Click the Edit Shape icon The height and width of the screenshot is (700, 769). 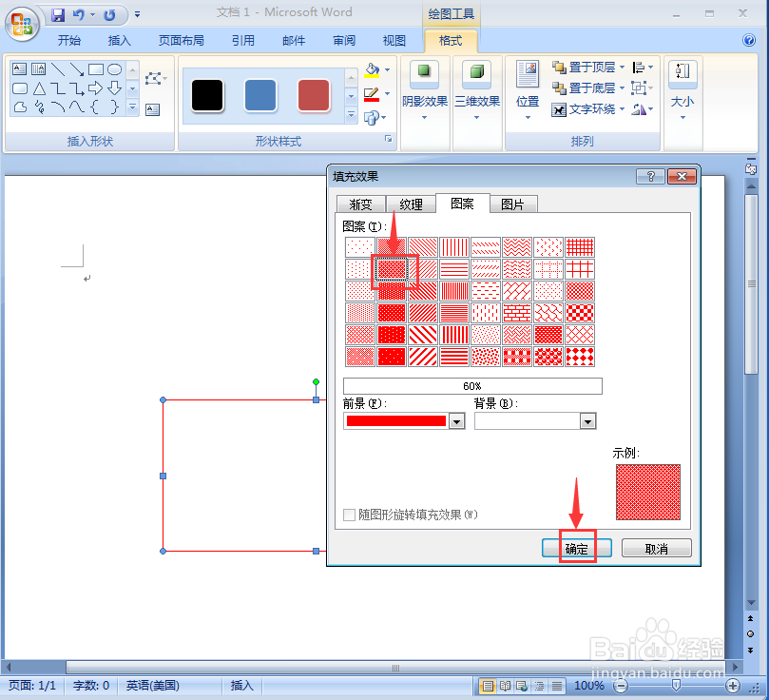coord(153,79)
